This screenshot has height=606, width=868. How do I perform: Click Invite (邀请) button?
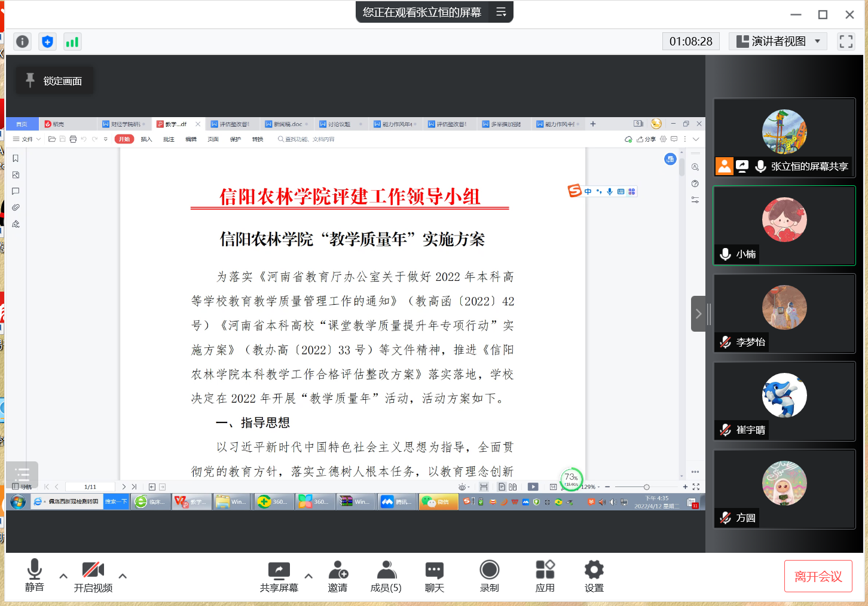click(x=338, y=576)
